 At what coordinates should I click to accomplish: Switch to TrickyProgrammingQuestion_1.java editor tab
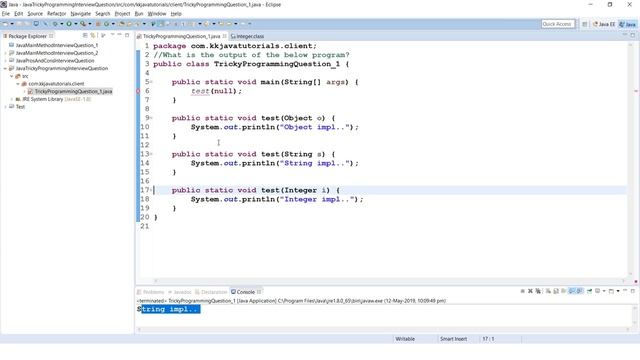181,36
